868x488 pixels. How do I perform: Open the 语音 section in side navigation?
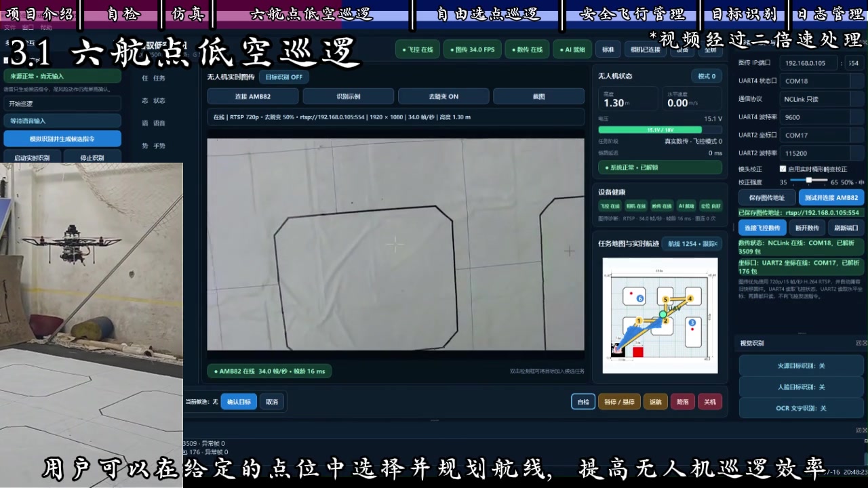click(x=154, y=123)
